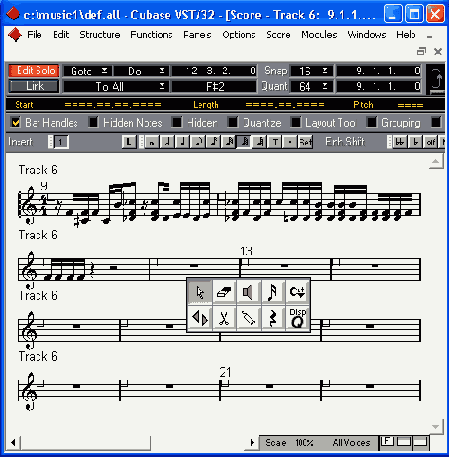Enable the Hidden checkbox

pyautogui.click(x=177, y=122)
